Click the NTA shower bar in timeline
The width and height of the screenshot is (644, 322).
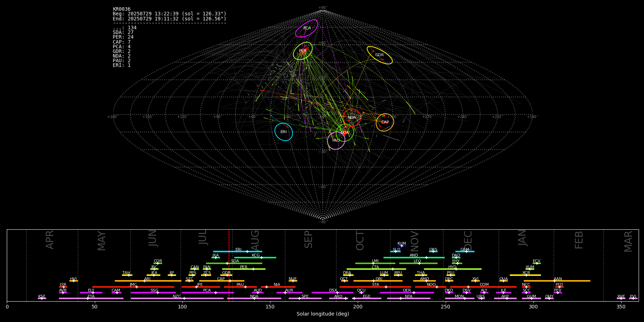[x=409, y=298]
